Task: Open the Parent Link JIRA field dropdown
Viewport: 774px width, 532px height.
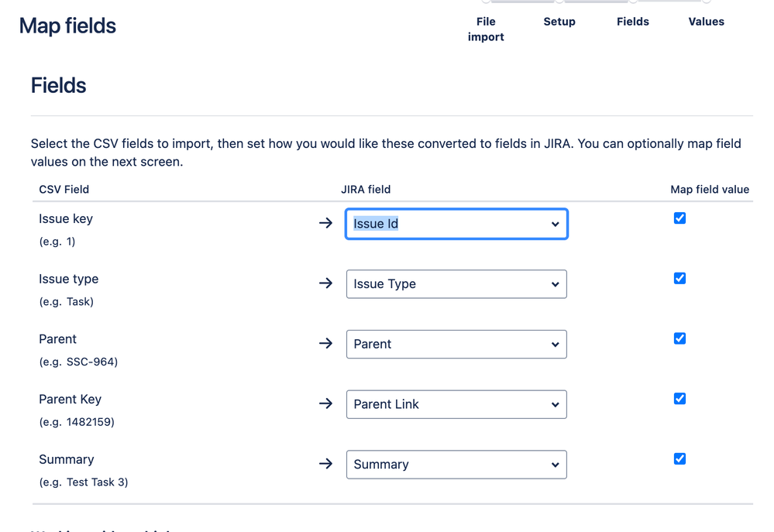Action: pyautogui.click(x=456, y=404)
